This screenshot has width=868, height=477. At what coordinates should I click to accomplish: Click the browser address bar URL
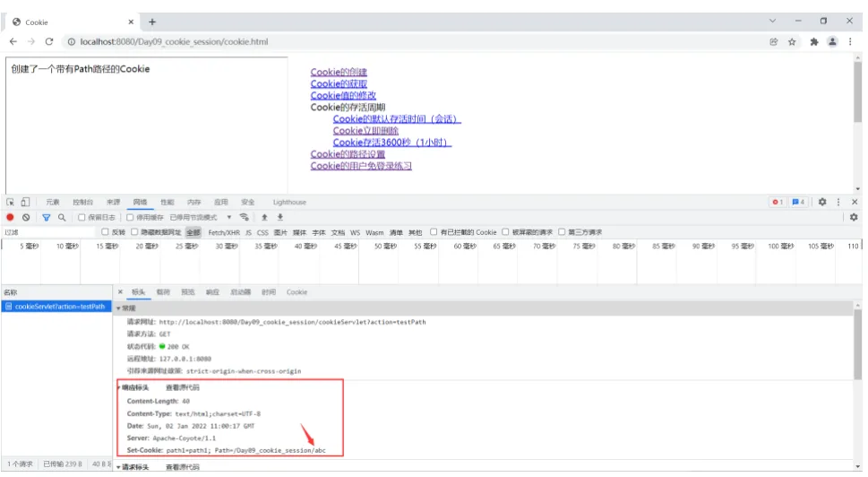[174, 41]
